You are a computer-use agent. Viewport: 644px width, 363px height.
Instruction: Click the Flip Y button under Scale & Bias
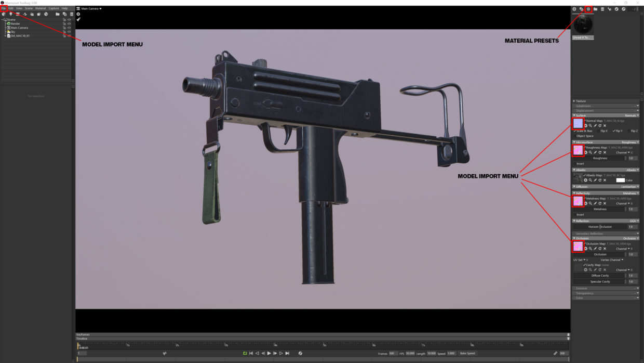(617, 131)
